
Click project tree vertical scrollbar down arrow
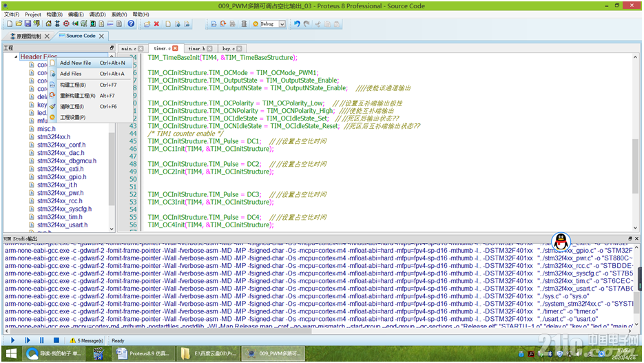point(112,229)
